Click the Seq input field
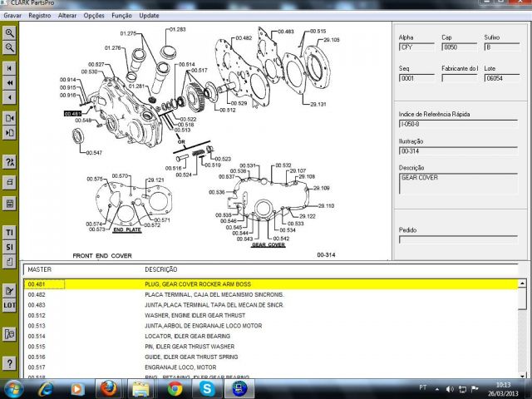This screenshot has width=532, height=399. pos(416,78)
